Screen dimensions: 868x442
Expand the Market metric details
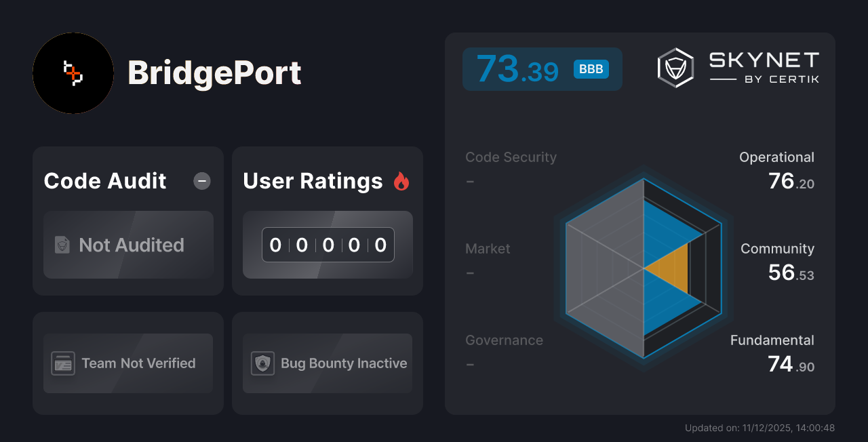[488, 259]
